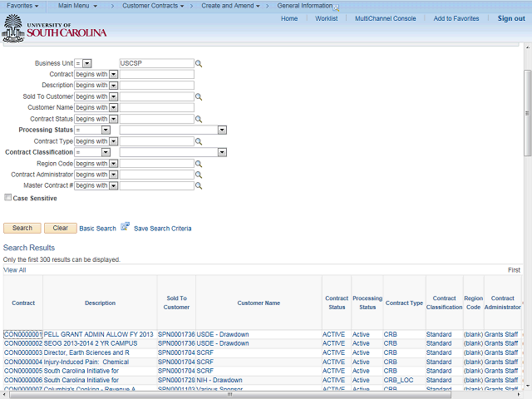This screenshot has width=532, height=399.
Task: Click PELL GRANT ADMIN ALLOW FY 2013
Action: coord(98,334)
